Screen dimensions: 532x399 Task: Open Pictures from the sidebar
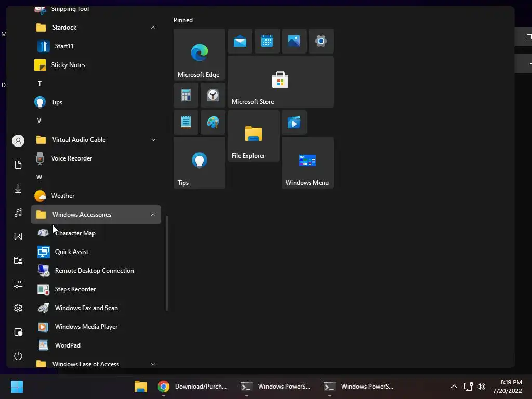[18, 236]
